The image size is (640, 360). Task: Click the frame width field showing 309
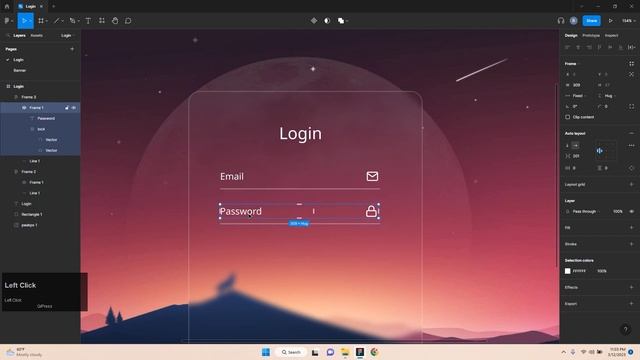[576, 85]
